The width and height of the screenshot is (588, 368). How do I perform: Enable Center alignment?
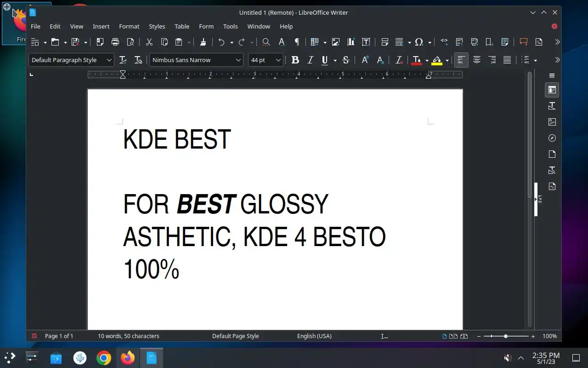477,60
